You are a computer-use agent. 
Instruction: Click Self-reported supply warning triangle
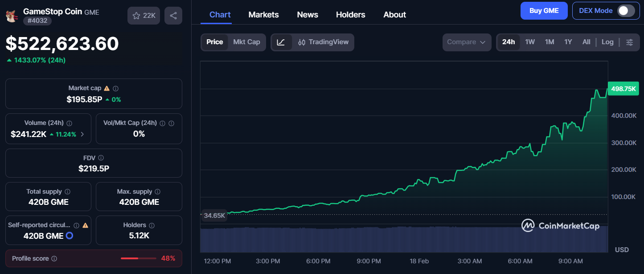(x=85, y=225)
